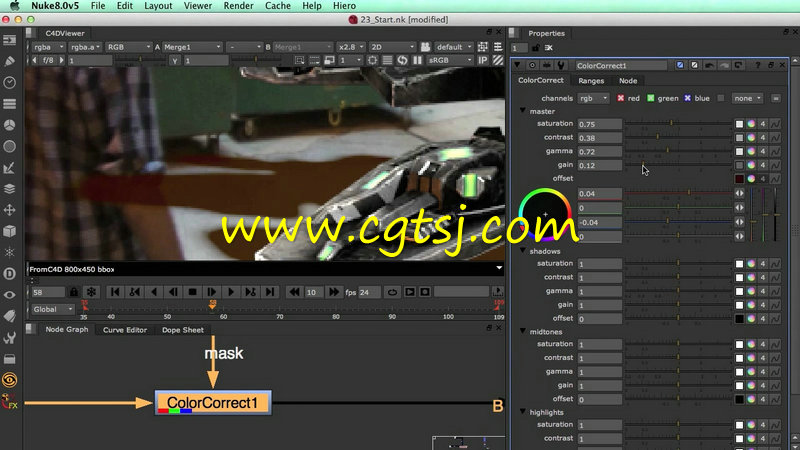Image resolution: width=800 pixels, height=450 pixels.
Task: Open the Color nodes wheel icon
Action: pyautogui.click(x=9, y=125)
